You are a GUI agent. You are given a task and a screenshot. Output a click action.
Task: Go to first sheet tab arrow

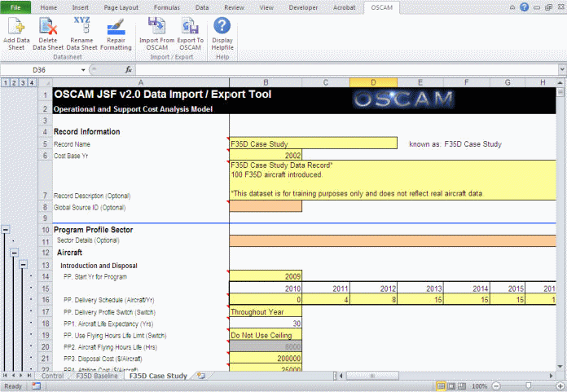coord(5,376)
